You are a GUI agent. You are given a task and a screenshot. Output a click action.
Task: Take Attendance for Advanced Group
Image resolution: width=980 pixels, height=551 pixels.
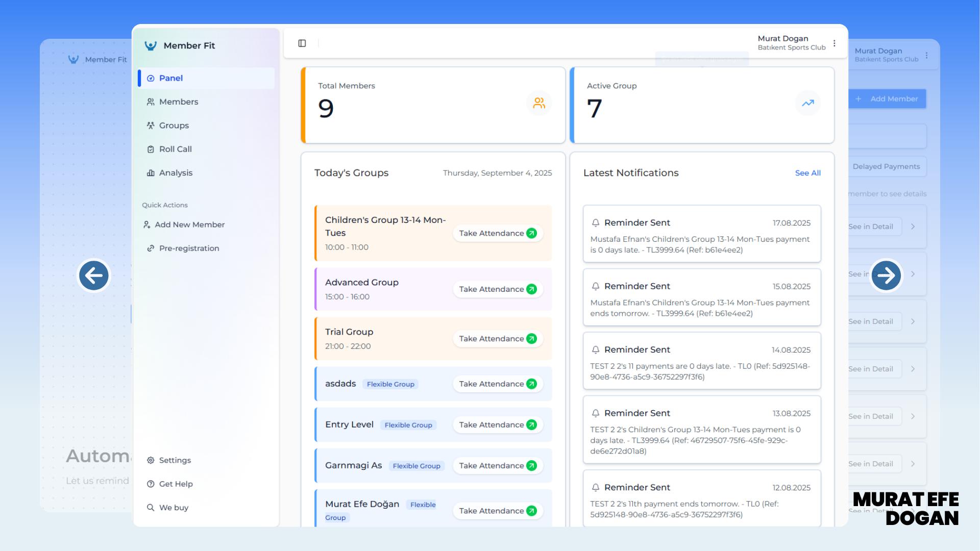(497, 289)
